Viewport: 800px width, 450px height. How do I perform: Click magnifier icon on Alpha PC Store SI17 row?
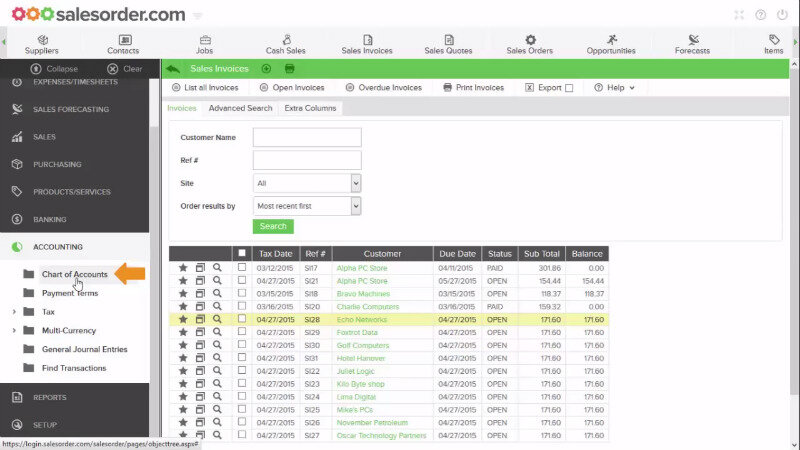coord(217,268)
